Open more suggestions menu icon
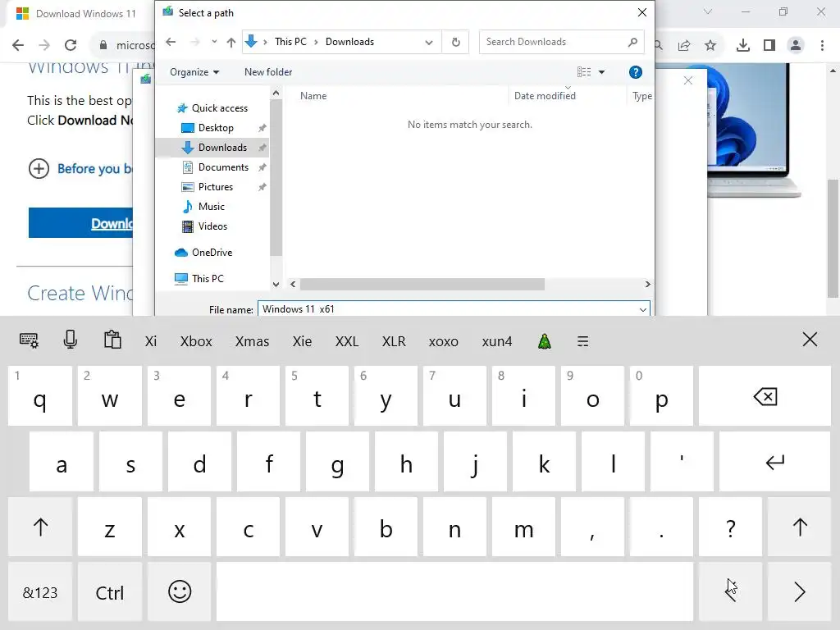The width and height of the screenshot is (840, 630). click(x=583, y=341)
